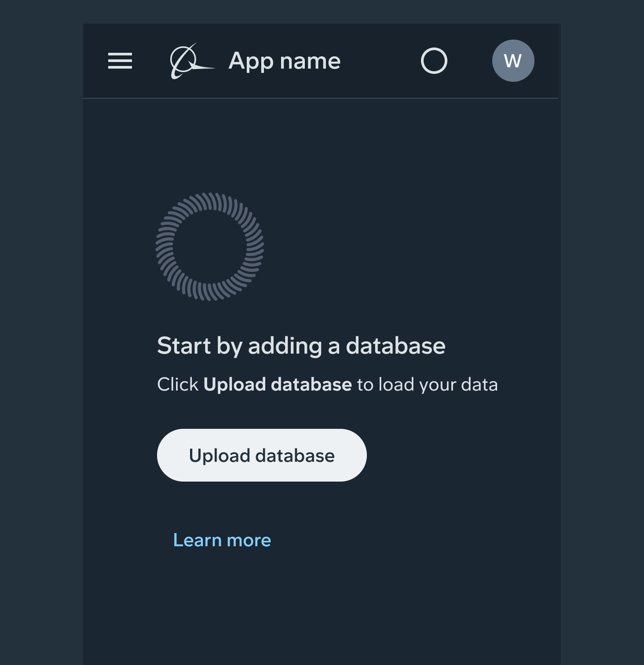The height and width of the screenshot is (665, 644).
Task: Toggle the circle status indicator in header
Action: [434, 61]
